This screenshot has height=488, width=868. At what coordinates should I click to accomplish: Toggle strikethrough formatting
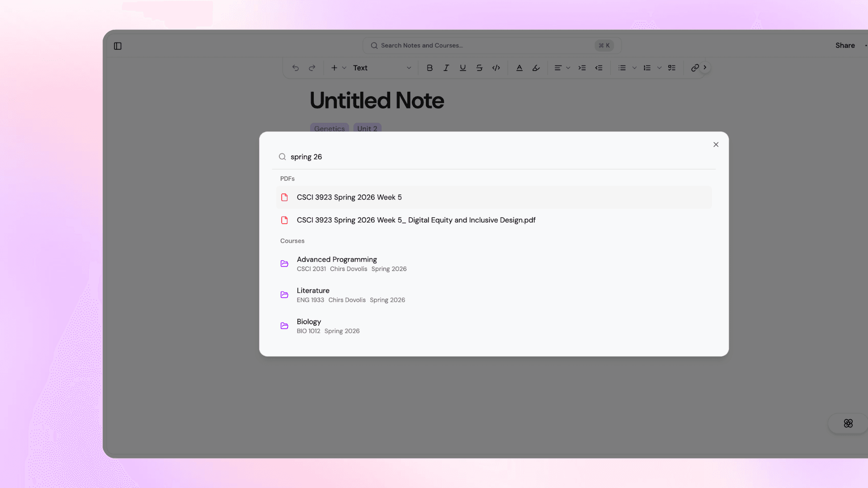(479, 68)
